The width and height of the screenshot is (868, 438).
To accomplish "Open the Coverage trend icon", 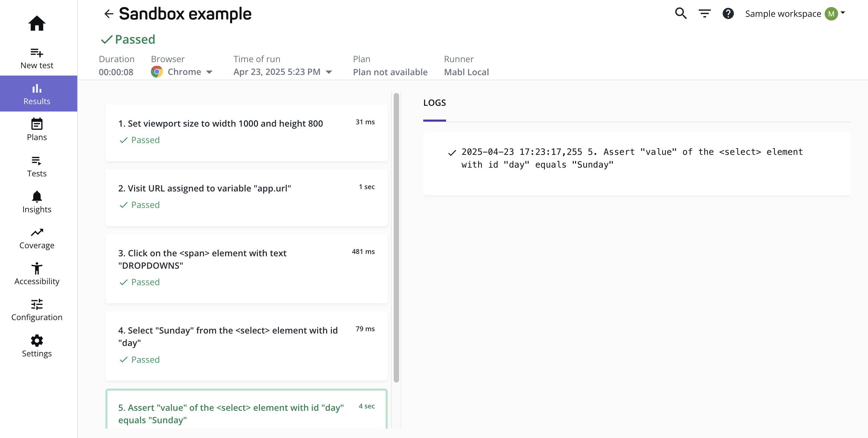I will (x=37, y=232).
